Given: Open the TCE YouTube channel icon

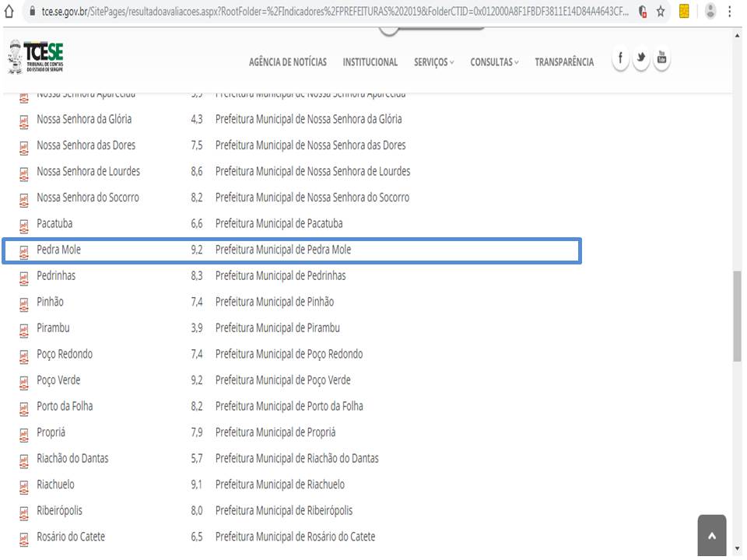Looking at the screenshot, I should pos(661,59).
